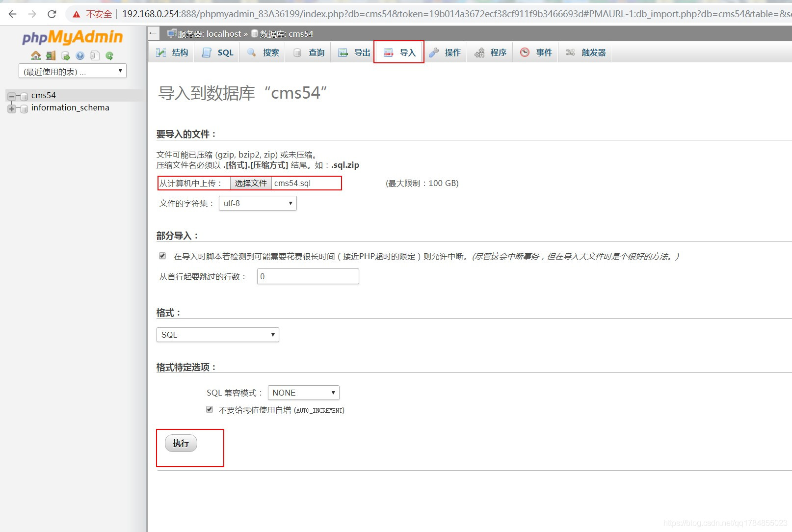Click the 选择文件 choose file button

(x=251, y=183)
